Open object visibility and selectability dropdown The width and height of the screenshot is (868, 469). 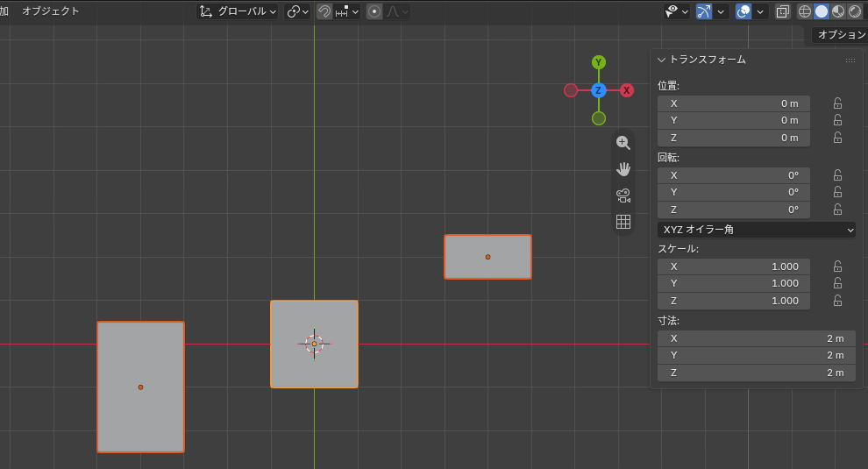click(677, 11)
